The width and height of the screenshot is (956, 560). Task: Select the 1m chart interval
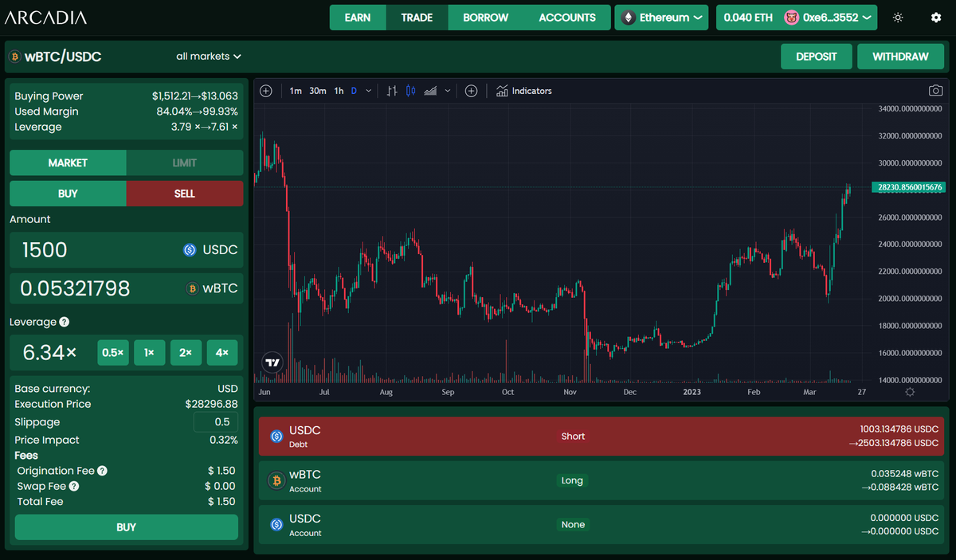point(296,91)
